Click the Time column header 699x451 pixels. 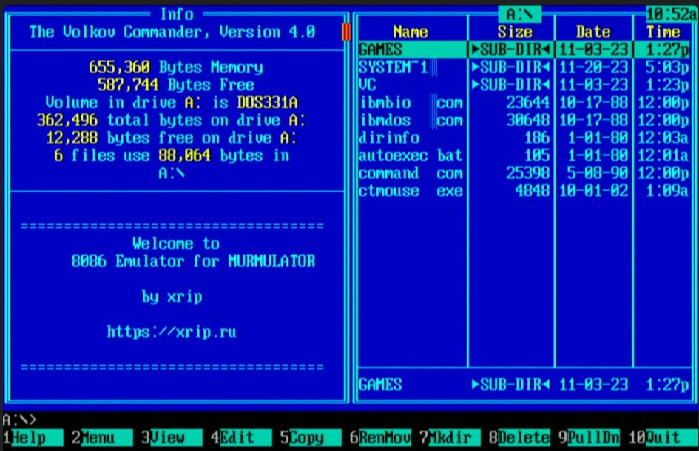(x=663, y=32)
